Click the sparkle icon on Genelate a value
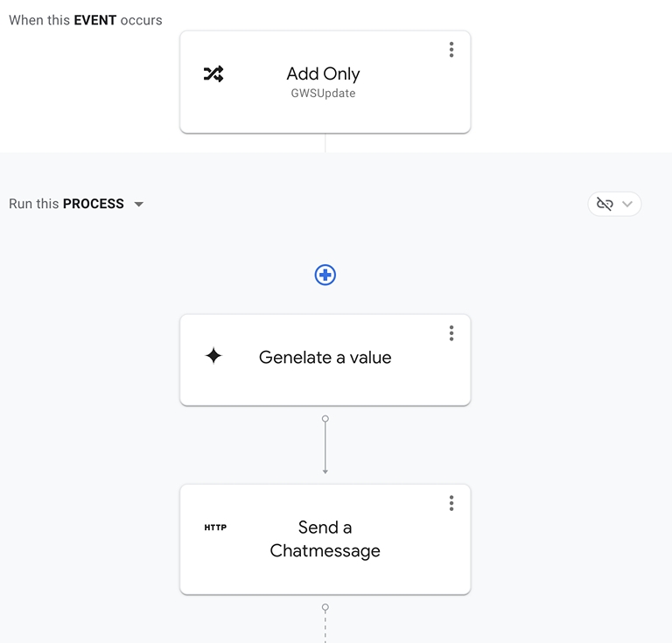This screenshot has height=643, width=672. 213,356
